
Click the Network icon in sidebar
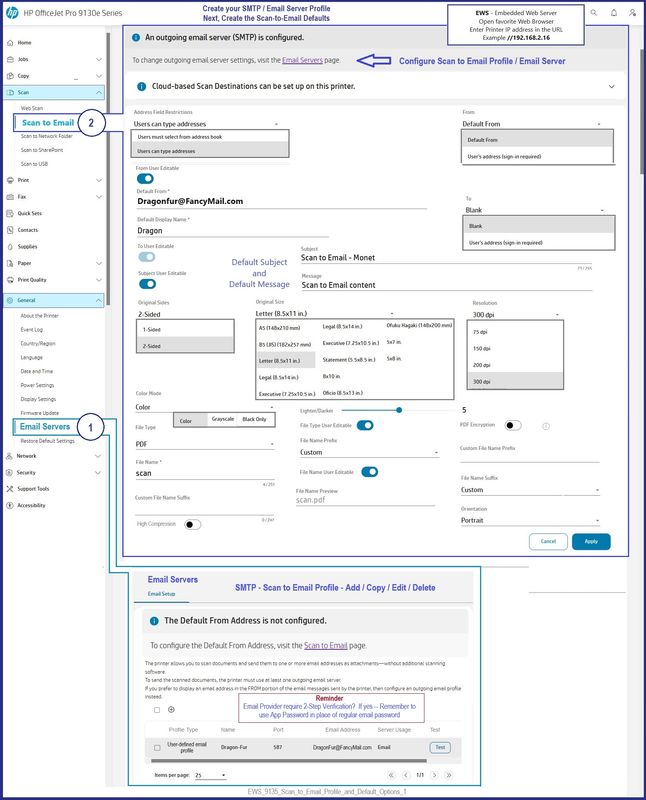click(x=9, y=456)
